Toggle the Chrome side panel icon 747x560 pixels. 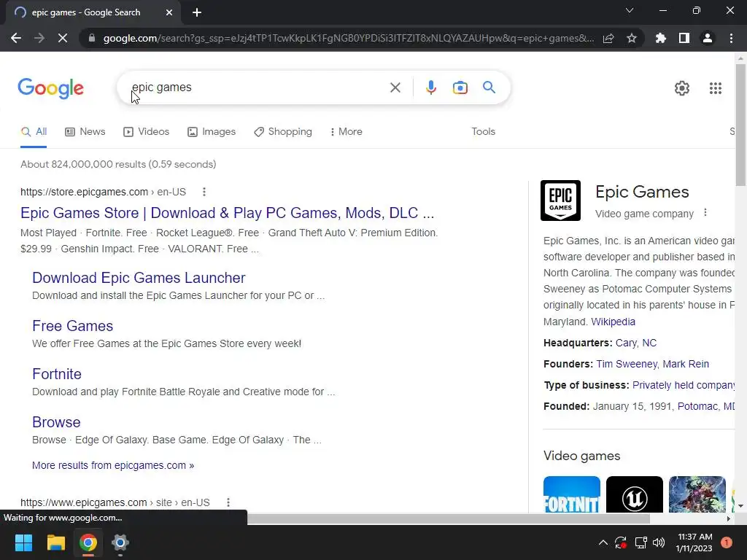point(684,38)
